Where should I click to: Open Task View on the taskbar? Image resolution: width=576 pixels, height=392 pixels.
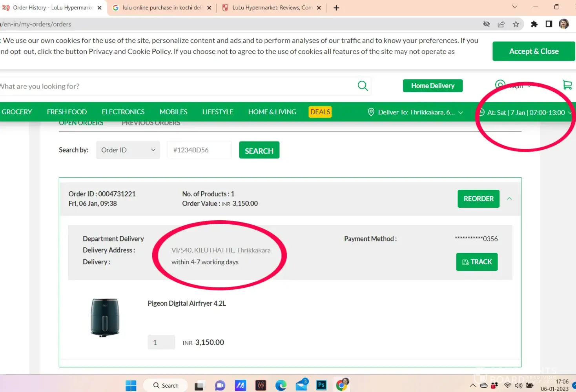(x=199, y=385)
